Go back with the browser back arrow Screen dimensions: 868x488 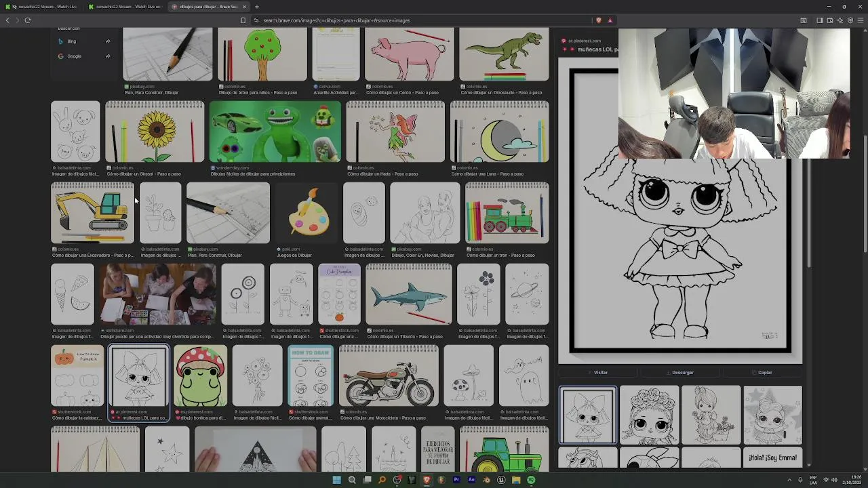[7, 20]
